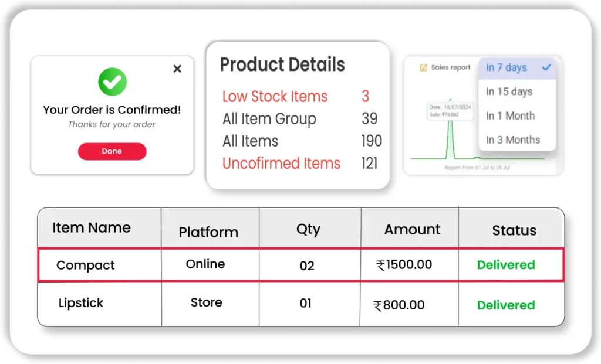The image size is (601, 364).
Task: Click the All Item Group entry
Action: (269, 119)
